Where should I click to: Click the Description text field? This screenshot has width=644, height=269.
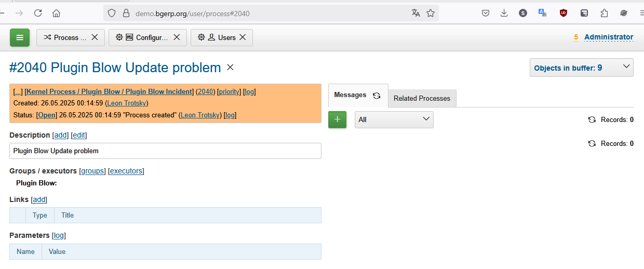(x=165, y=151)
